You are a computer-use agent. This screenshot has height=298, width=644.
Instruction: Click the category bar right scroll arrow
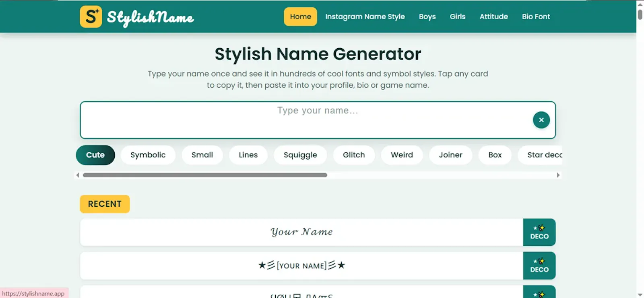(558, 175)
